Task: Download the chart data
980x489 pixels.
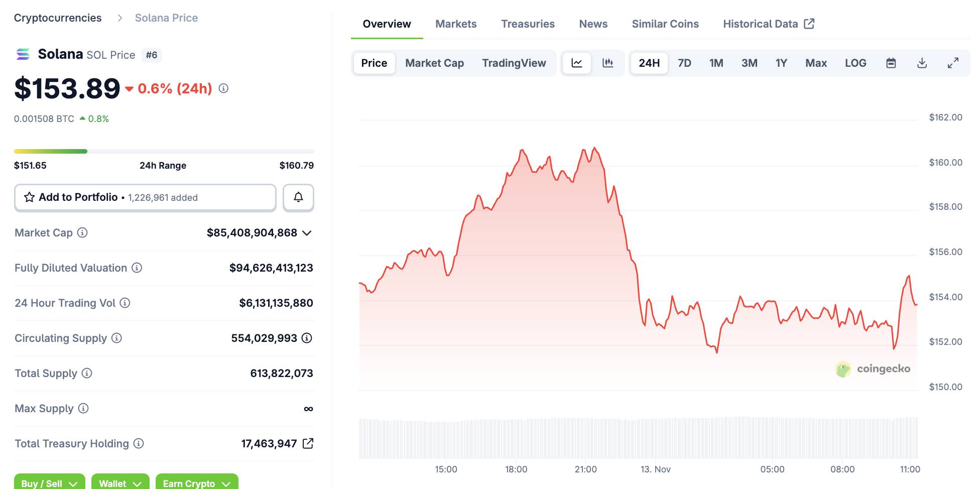Action: click(922, 63)
